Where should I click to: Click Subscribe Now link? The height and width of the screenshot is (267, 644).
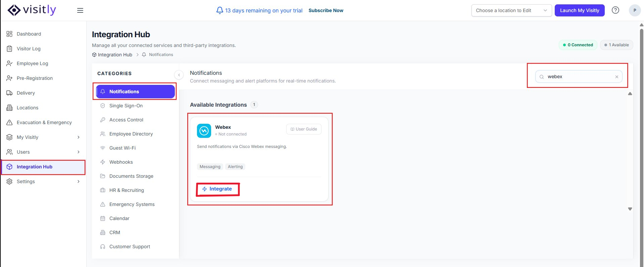pyautogui.click(x=326, y=10)
